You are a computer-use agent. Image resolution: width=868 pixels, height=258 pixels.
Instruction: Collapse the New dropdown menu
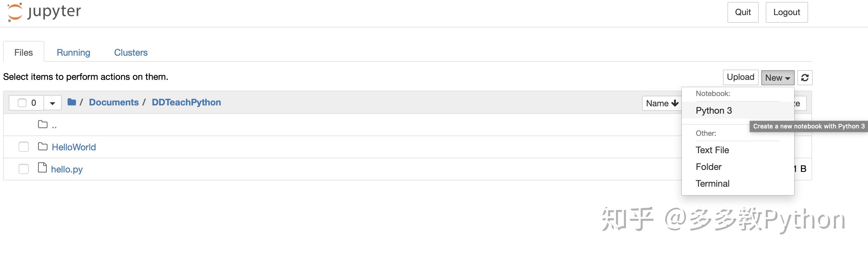778,78
